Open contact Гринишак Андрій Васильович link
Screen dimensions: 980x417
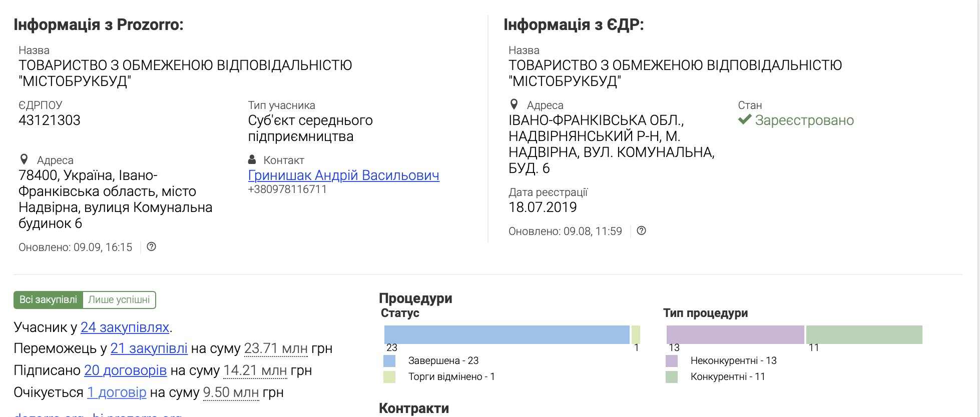click(x=343, y=175)
